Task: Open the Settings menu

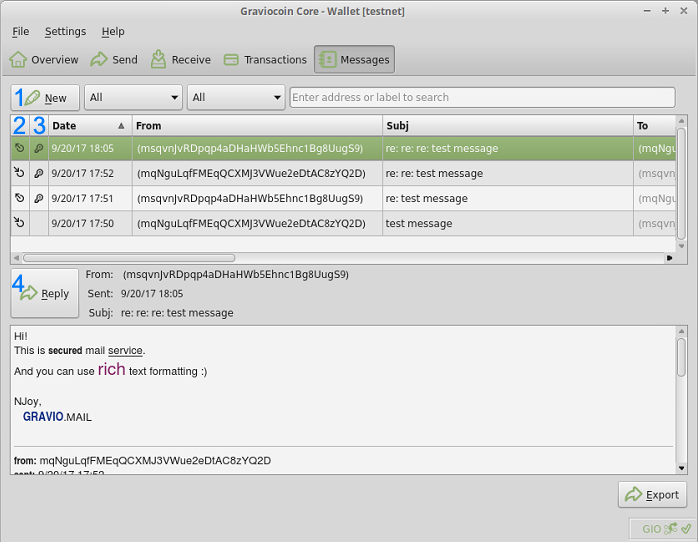Action: (65, 32)
